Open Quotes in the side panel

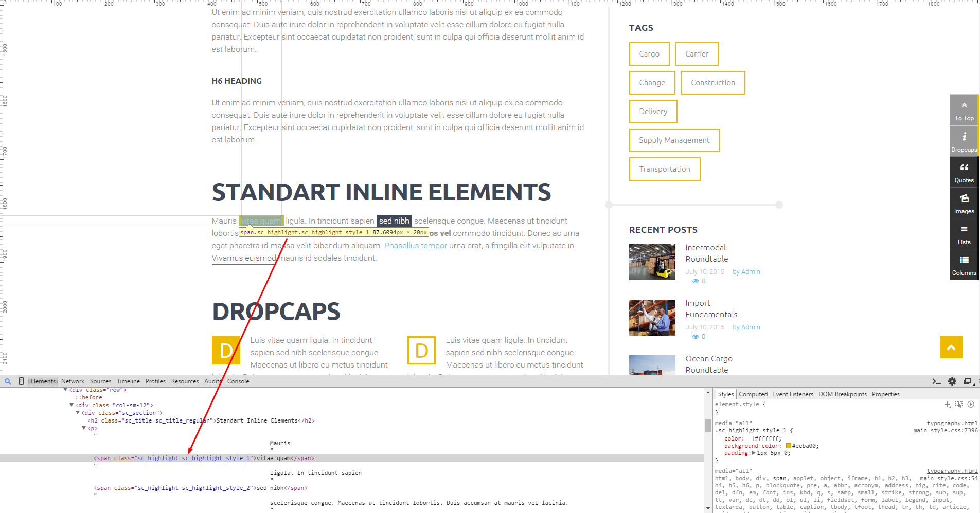point(964,173)
